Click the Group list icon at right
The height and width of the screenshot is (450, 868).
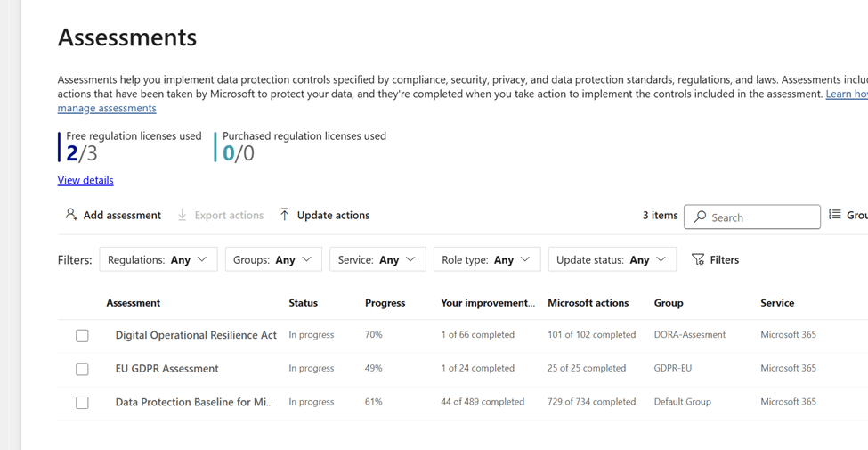pyautogui.click(x=834, y=215)
